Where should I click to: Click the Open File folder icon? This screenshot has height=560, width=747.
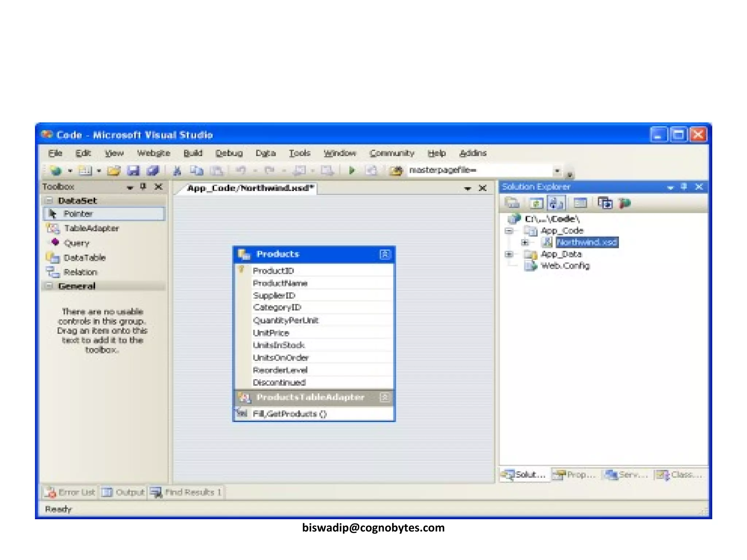[113, 171]
